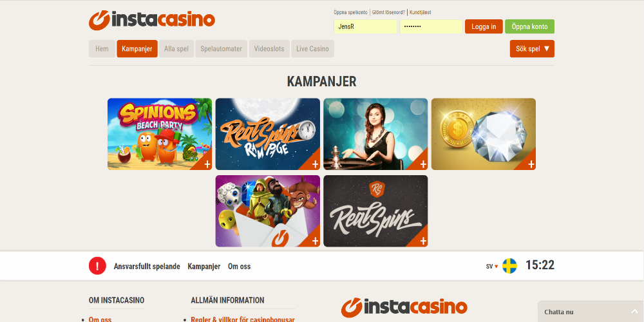Viewport: 644px width, 322px height.
Task: Open the Live Casino tab
Action: 312,49
